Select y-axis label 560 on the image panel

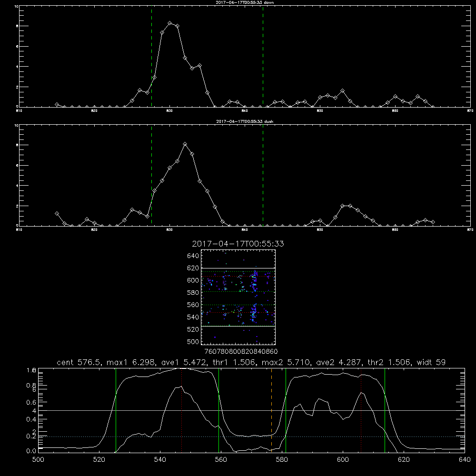click(x=193, y=305)
